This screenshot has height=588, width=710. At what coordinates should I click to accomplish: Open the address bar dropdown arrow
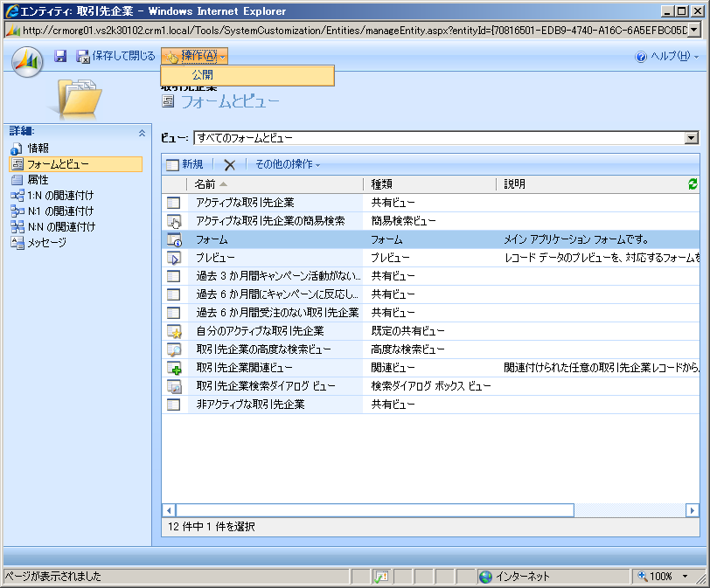(694, 31)
